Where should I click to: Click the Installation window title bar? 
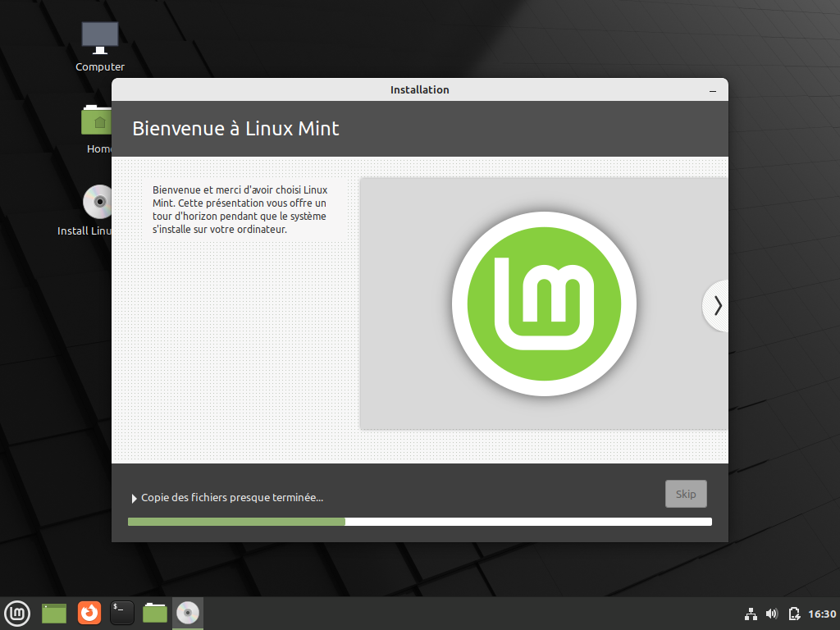pos(419,89)
